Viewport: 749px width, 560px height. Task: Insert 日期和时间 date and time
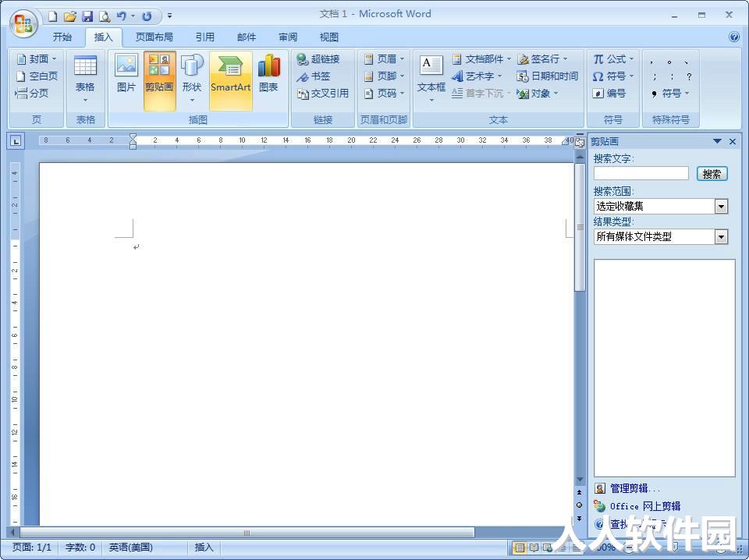tap(548, 76)
